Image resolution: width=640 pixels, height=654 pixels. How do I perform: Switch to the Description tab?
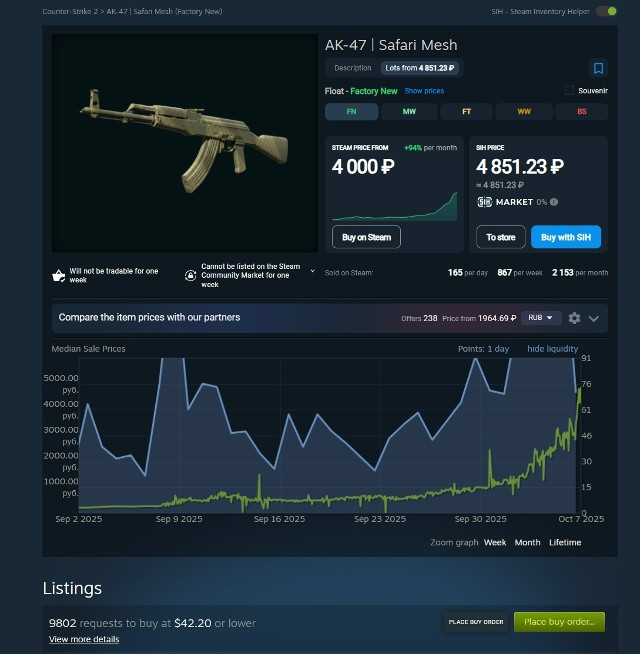pyautogui.click(x=353, y=68)
